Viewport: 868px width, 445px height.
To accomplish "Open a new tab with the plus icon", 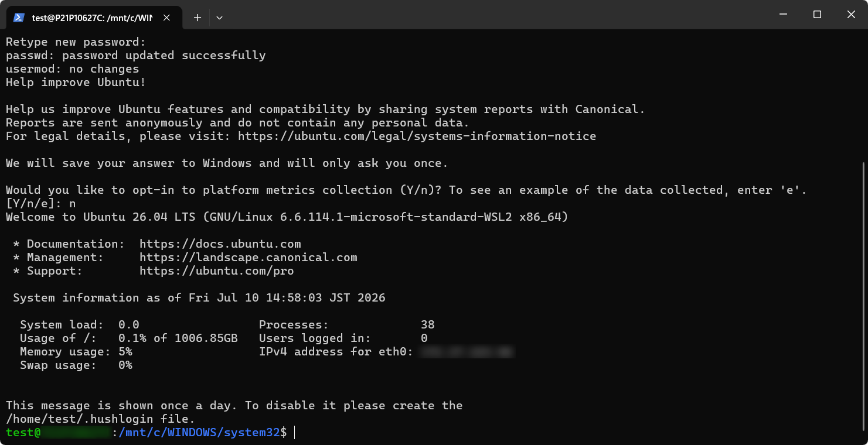I will [198, 18].
